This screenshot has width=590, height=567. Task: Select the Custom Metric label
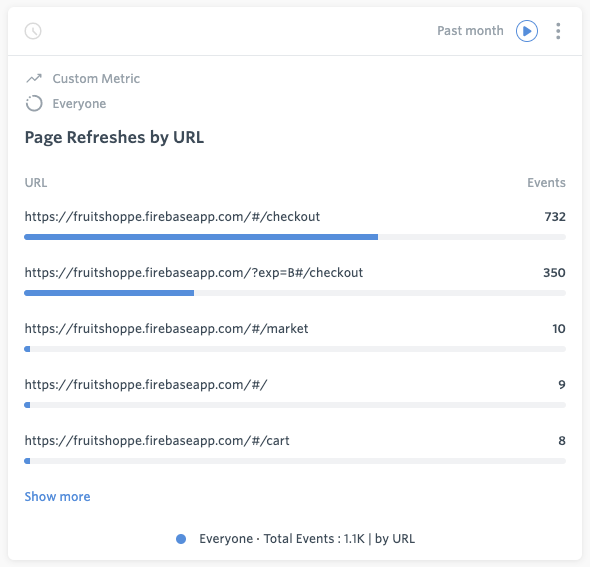pyautogui.click(x=96, y=78)
